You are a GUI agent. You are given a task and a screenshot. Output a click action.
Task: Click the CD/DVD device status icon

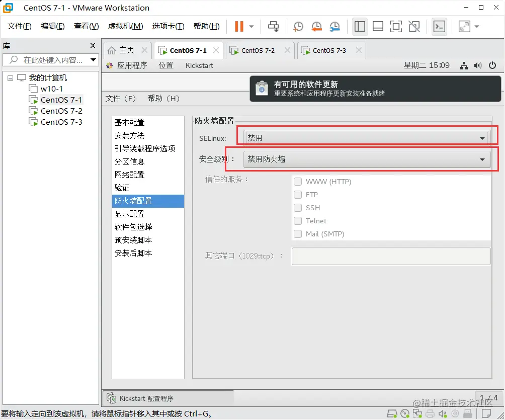pos(405,413)
